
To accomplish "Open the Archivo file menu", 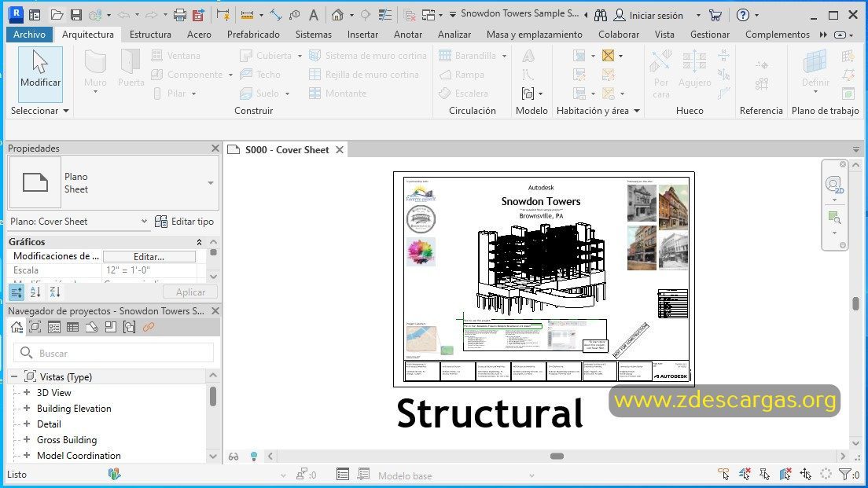I will [29, 35].
